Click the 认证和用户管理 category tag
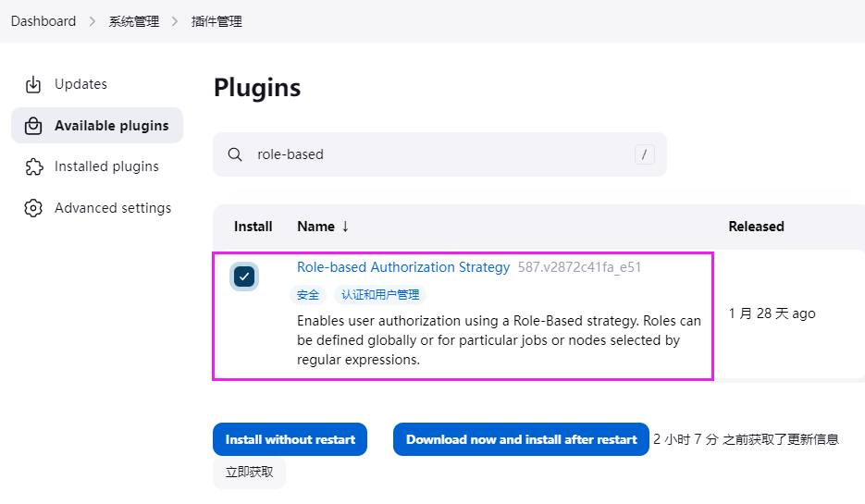Image resolution: width=865 pixels, height=504 pixels. (380, 295)
